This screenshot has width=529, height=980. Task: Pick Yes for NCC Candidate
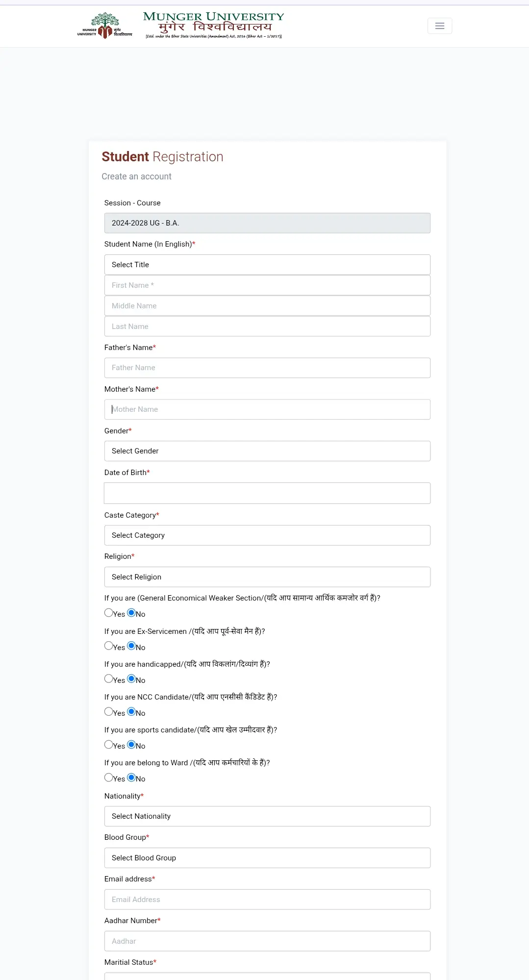coord(109,711)
